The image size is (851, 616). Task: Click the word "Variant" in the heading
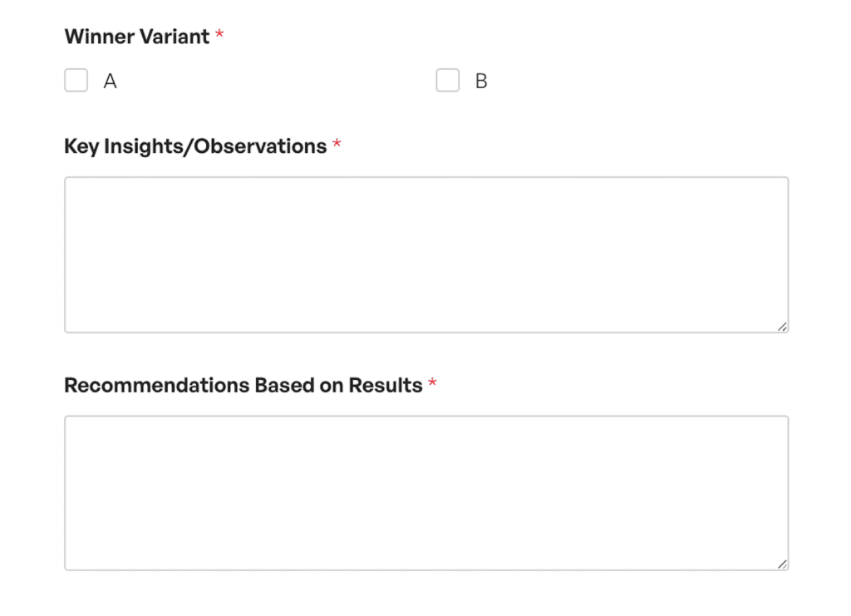click(x=175, y=37)
